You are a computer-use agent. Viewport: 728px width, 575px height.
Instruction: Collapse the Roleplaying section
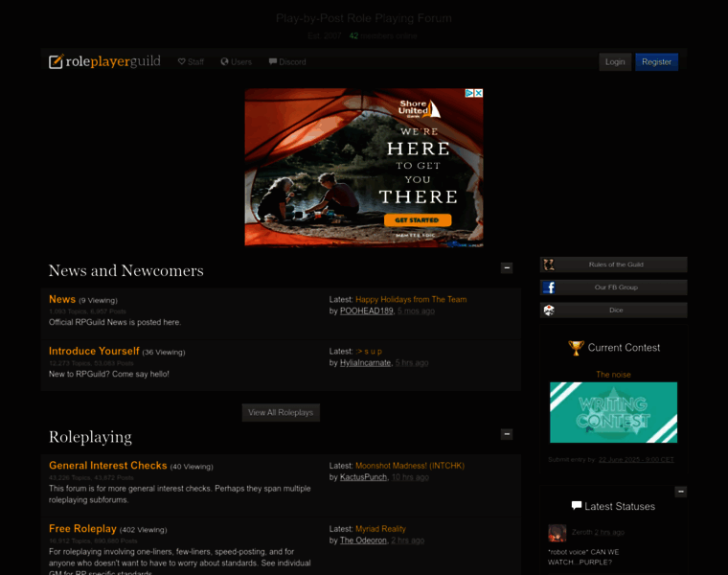click(507, 434)
